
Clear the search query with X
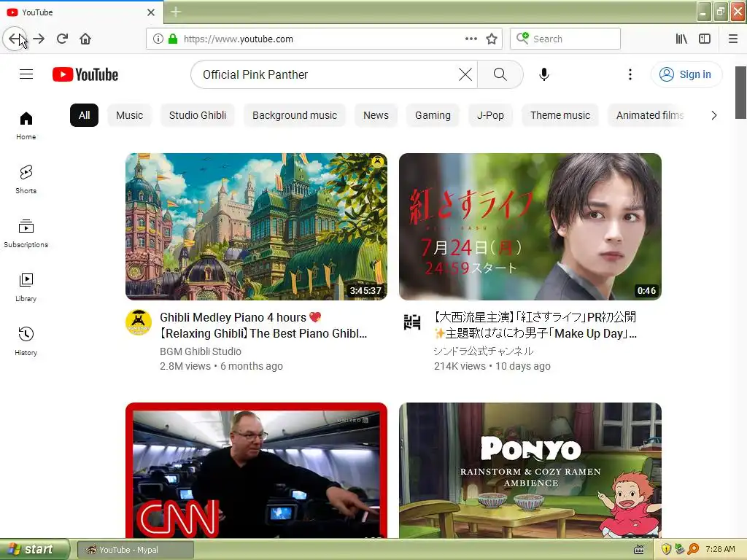pos(465,74)
